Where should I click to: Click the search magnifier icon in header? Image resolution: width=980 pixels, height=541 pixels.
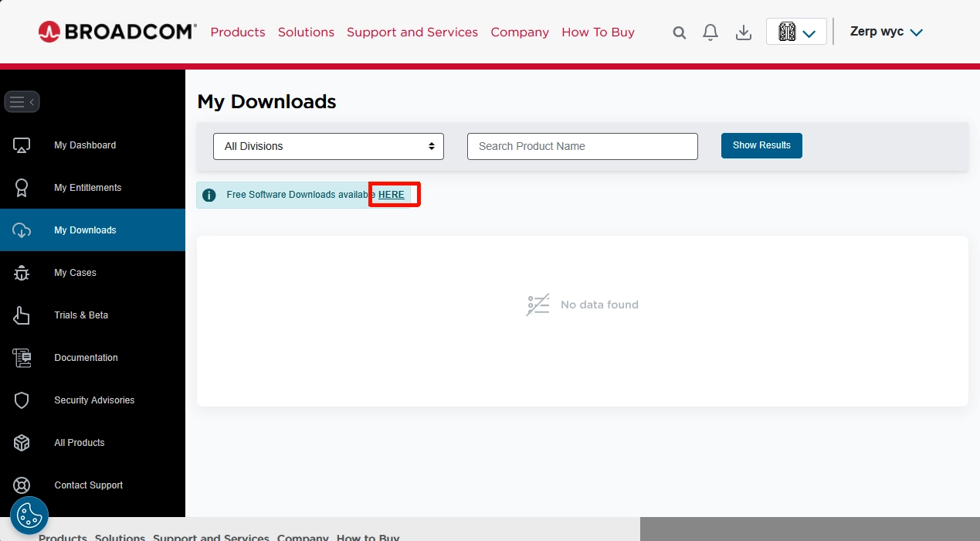click(x=680, y=32)
